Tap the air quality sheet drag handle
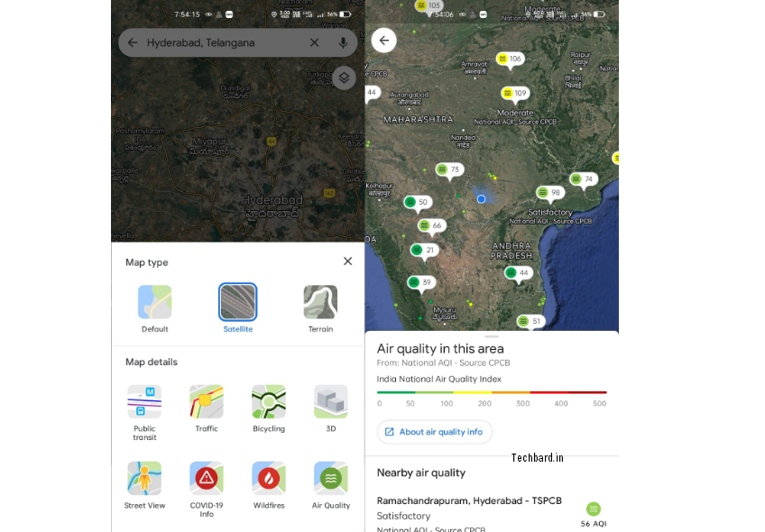The width and height of the screenshot is (765, 532). (492, 336)
